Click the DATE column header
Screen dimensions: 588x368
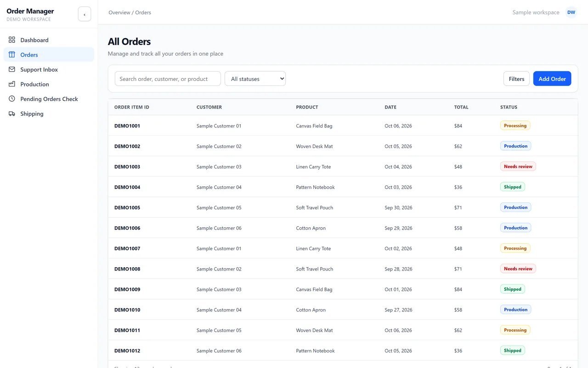(390, 107)
